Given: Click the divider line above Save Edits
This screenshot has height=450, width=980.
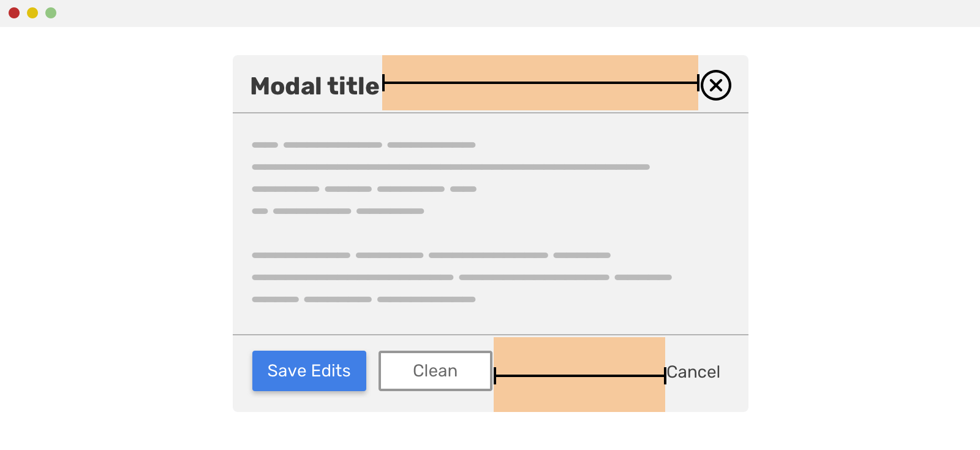Looking at the screenshot, I should tap(491, 335).
